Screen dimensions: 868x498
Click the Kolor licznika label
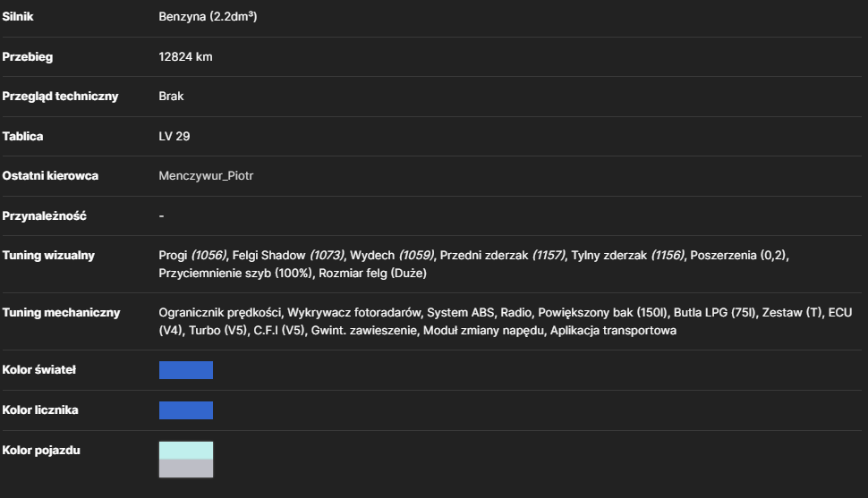(x=40, y=410)
